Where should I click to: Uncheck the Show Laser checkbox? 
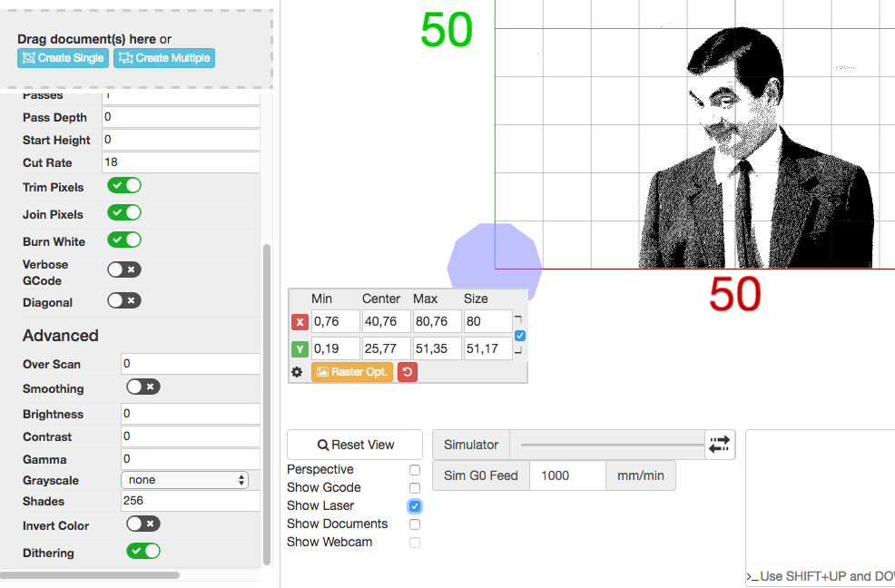(x=415, y=506)
